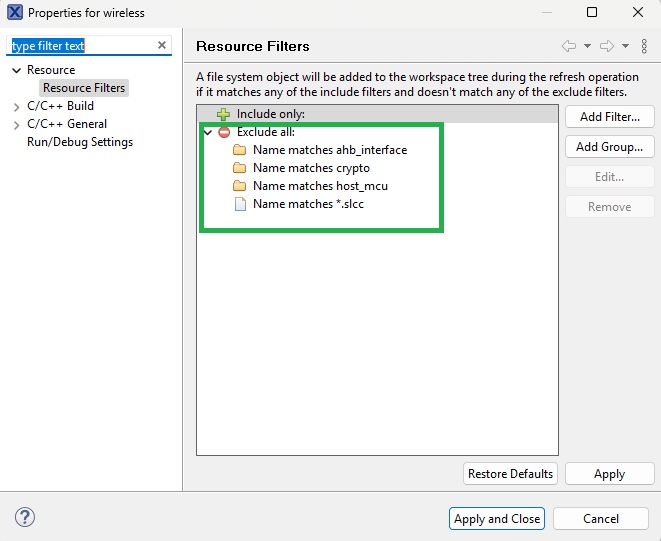Expand the C/C++ Build node

[17, 106]
